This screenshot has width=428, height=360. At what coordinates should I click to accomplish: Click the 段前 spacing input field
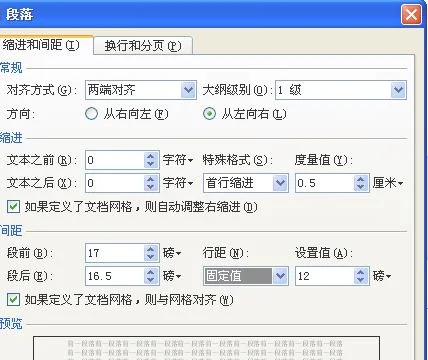(x=115, y=253)
